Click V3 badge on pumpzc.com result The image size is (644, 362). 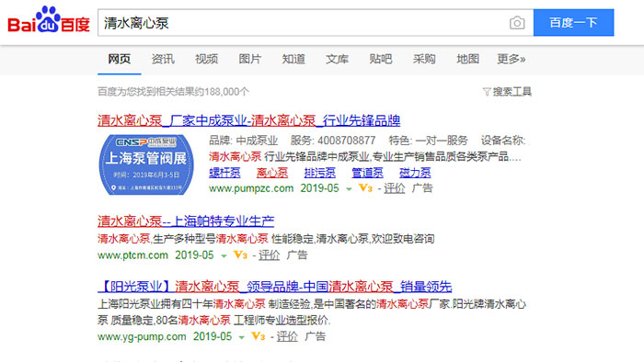point(365,188)
